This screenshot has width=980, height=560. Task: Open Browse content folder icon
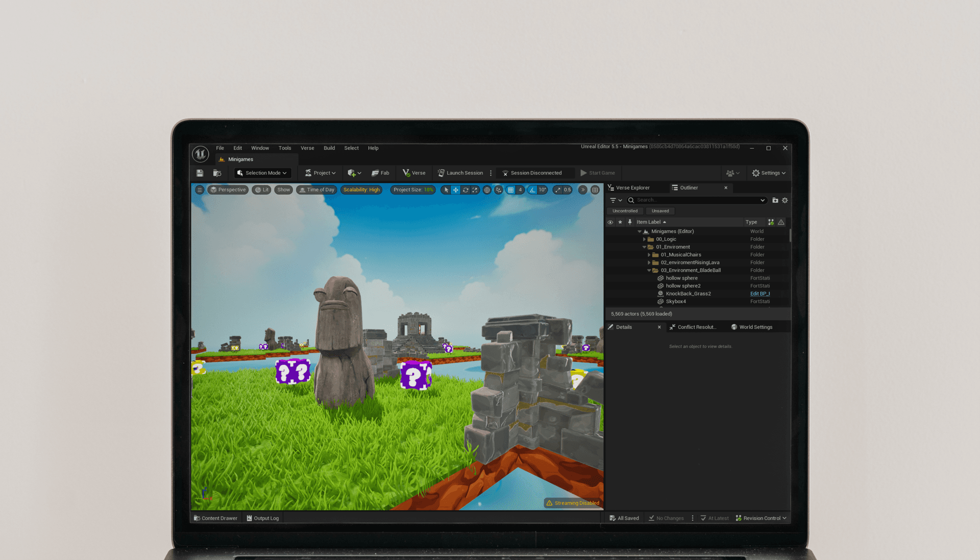pos(217,173)
